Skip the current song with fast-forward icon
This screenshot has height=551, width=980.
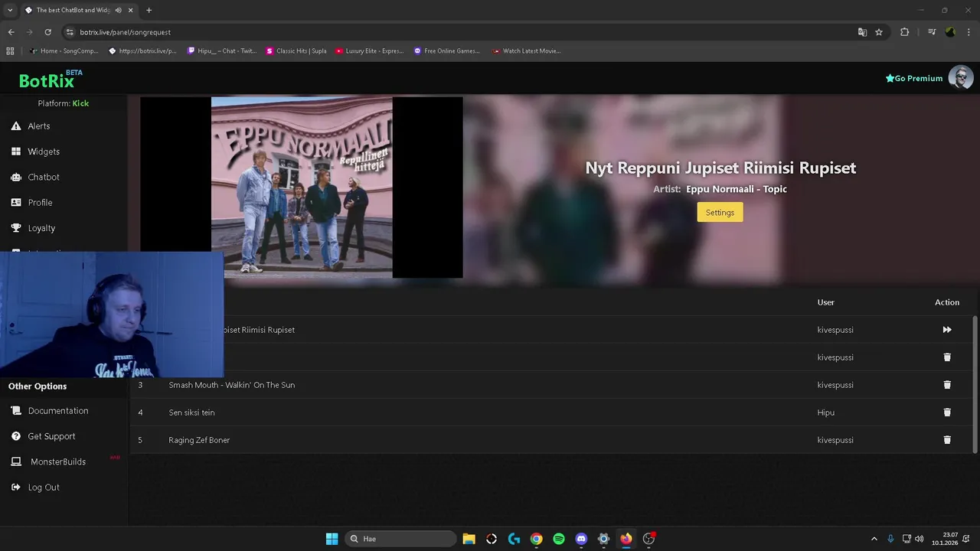(947, 330)
